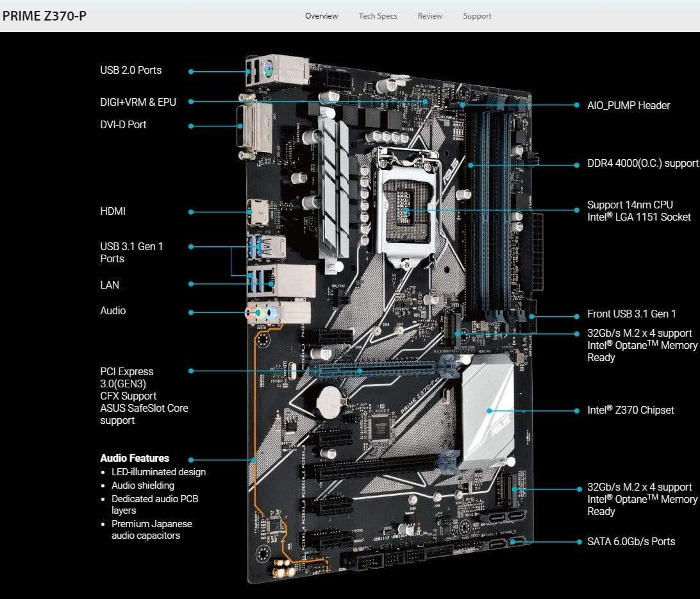
Task: Click the upper 32Gb/s M.2 support label
Action: [x=641, y=345]
